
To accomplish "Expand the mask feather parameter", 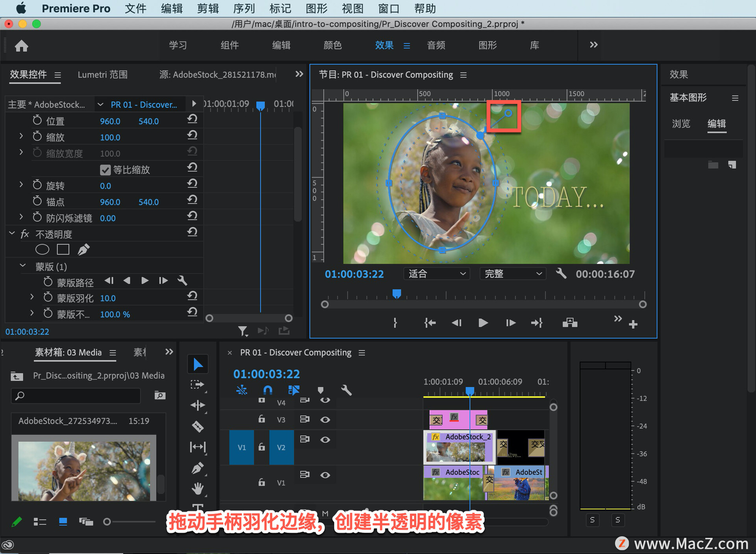I will point(32,297).
